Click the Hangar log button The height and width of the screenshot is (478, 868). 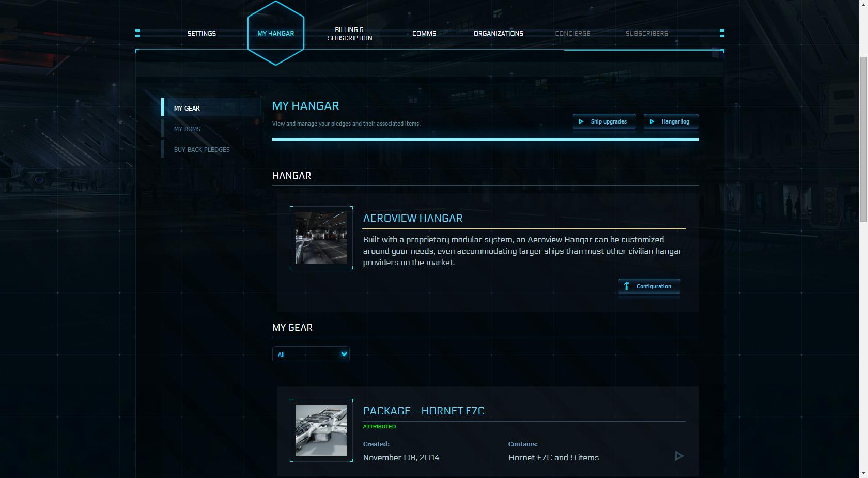tap(671, 122)
